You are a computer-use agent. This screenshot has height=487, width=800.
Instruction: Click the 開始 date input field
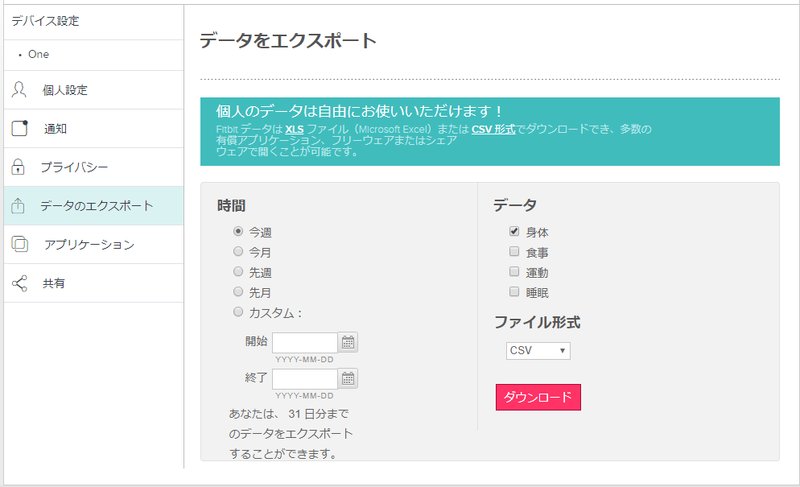click(305, 343)
